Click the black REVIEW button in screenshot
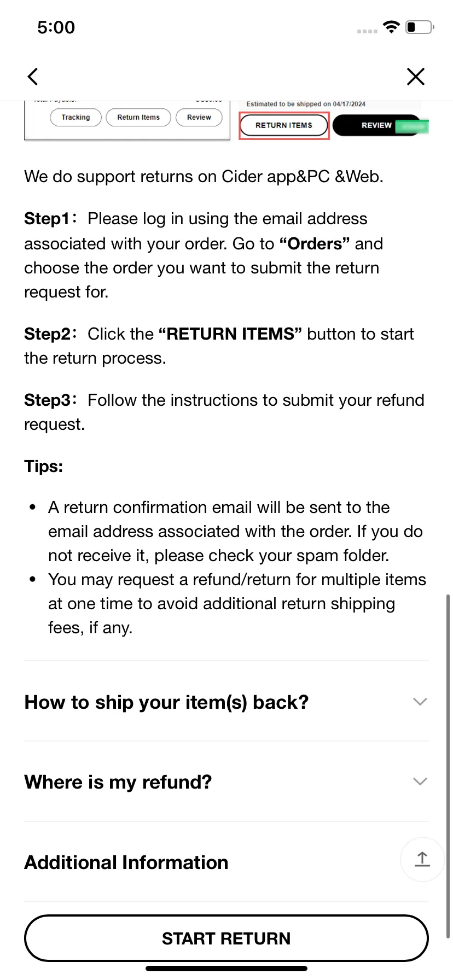The image size is (453, 980). [377, 125]
